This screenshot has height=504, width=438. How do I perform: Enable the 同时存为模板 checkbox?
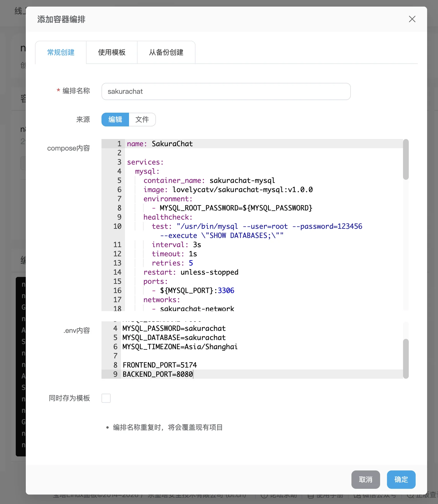tap(106, 398)
